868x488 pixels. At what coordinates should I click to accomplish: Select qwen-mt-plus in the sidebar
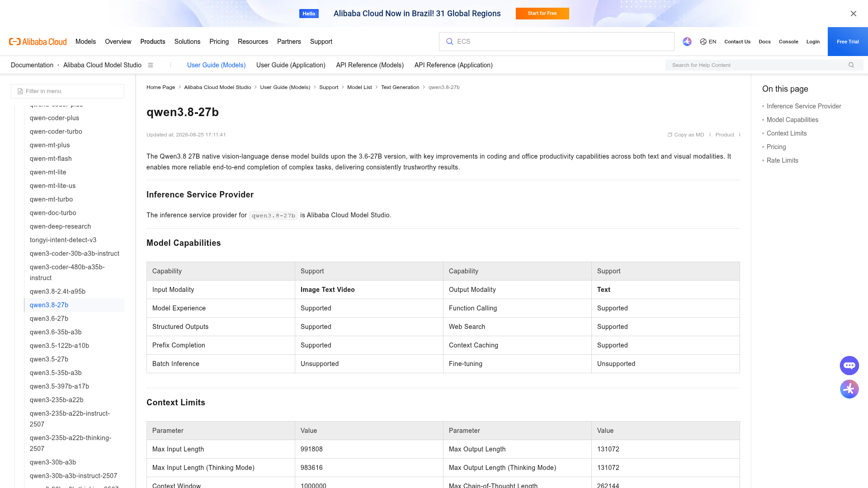point(50,145)
